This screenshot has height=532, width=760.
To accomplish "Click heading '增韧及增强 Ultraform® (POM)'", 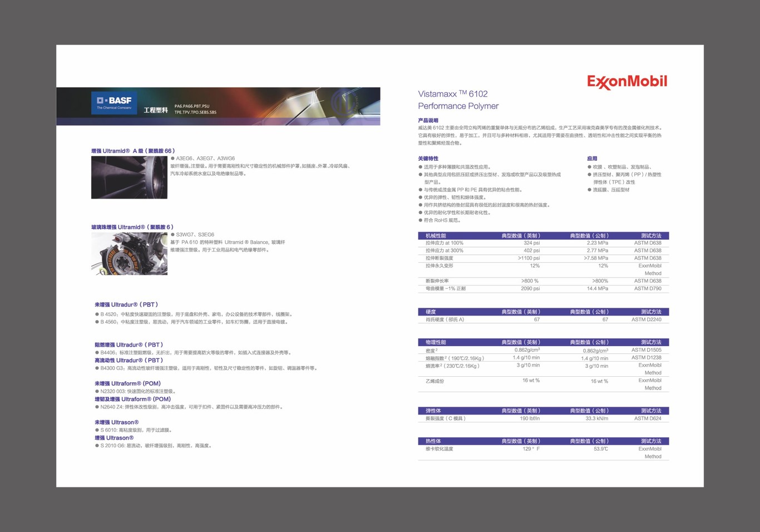I will [132, 400].
